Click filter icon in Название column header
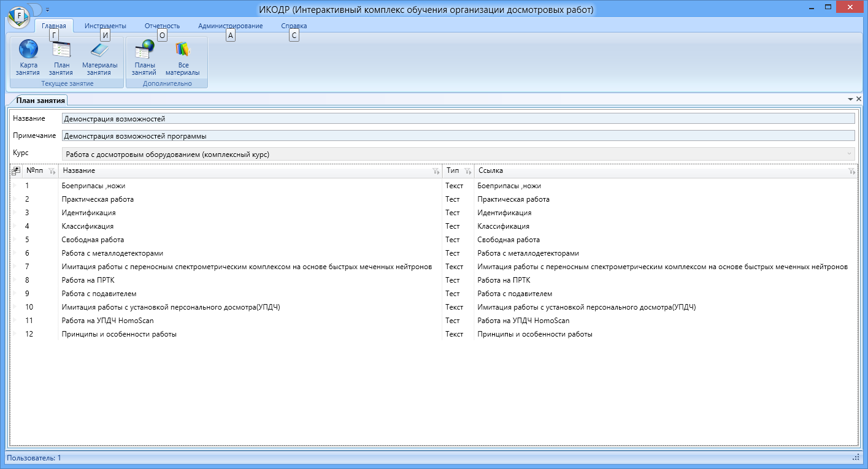868x469 pixels. (x=436, y=171)
